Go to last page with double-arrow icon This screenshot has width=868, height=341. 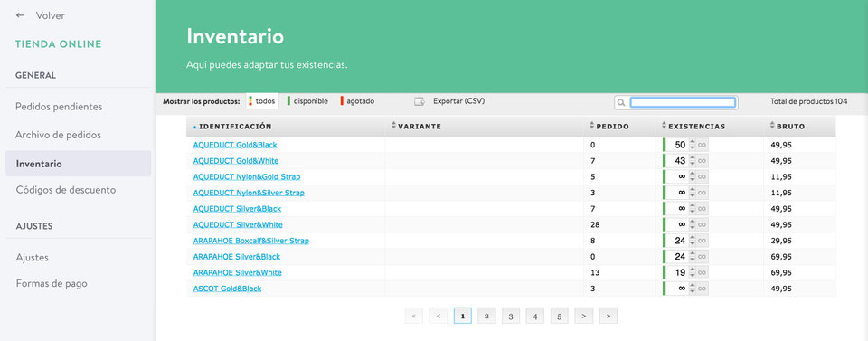click(x=608, y=316)
